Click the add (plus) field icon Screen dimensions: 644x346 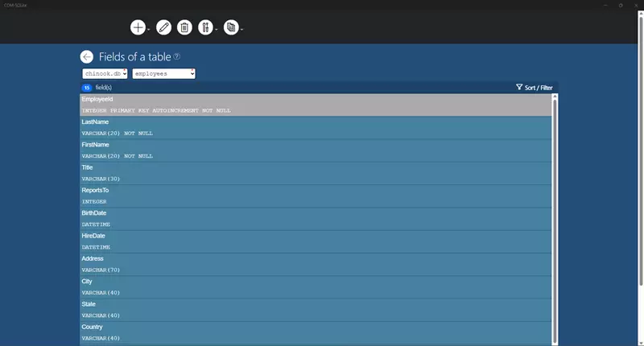click(x=138, y=27)
